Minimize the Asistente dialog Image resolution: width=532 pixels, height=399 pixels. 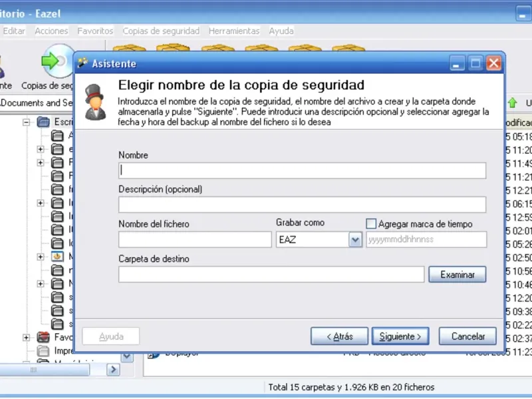(x=456, y=63)
